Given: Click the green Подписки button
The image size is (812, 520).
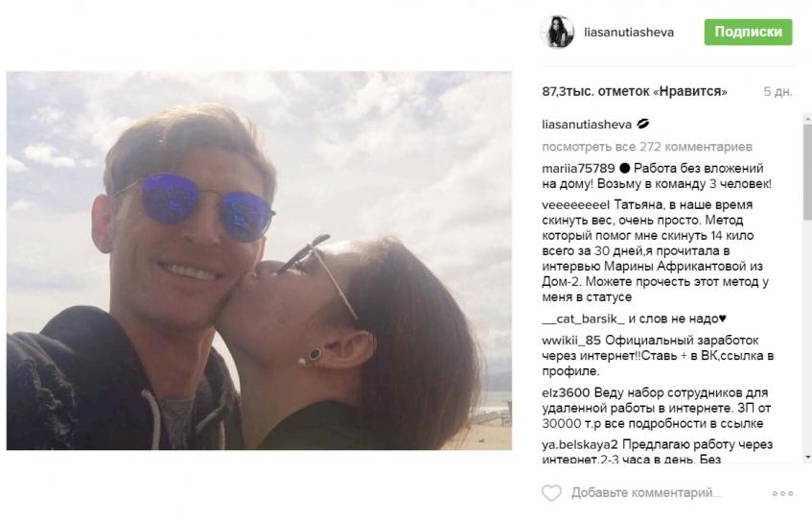Looking at the screenshot, I should pyautogui.click(x=748, y=33).
